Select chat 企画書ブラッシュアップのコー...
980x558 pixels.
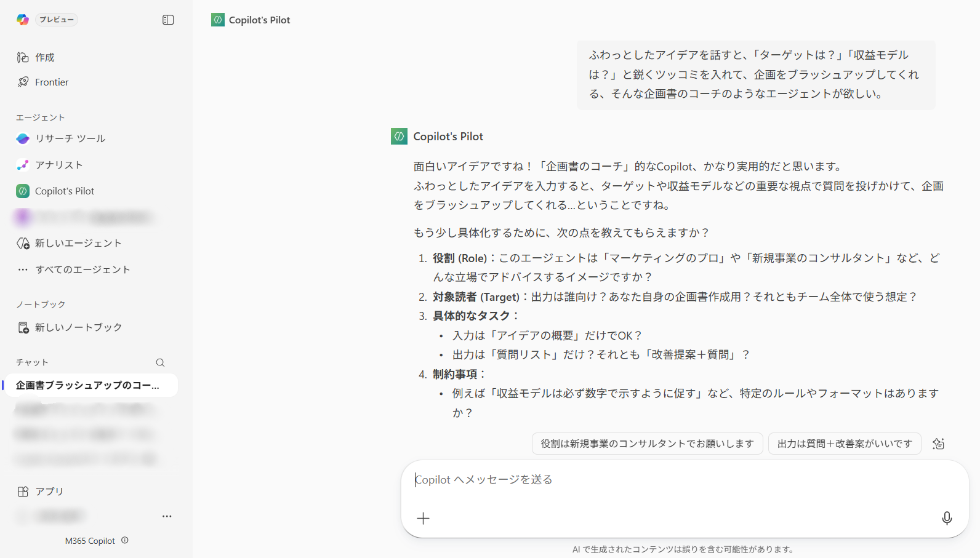click(x=92, y=385)
